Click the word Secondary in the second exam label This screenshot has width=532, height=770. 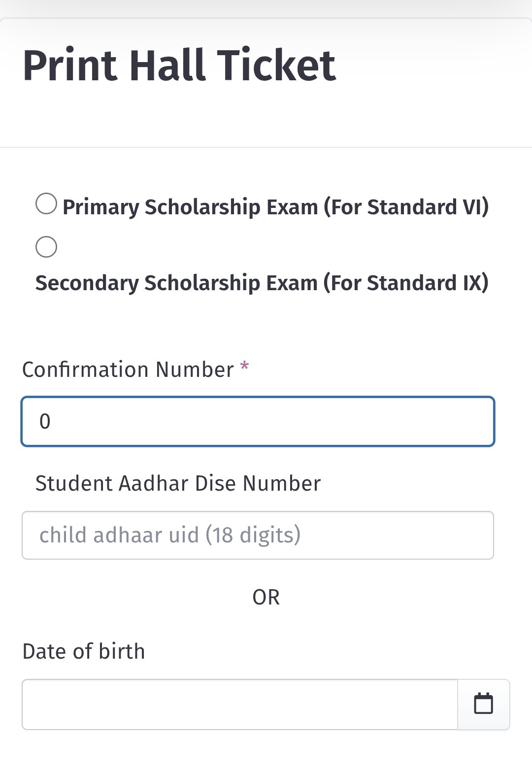click(x=87, y=283)
